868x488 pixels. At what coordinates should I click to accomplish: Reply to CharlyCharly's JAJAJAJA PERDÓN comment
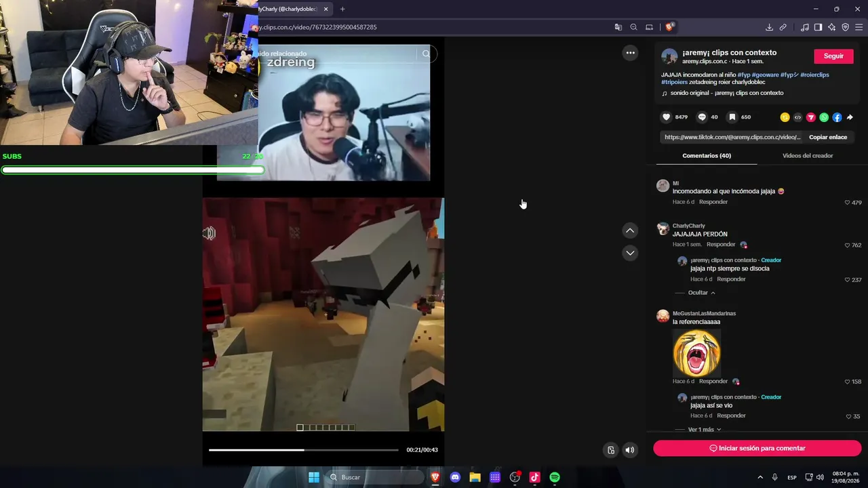click(x=721, y=245)
